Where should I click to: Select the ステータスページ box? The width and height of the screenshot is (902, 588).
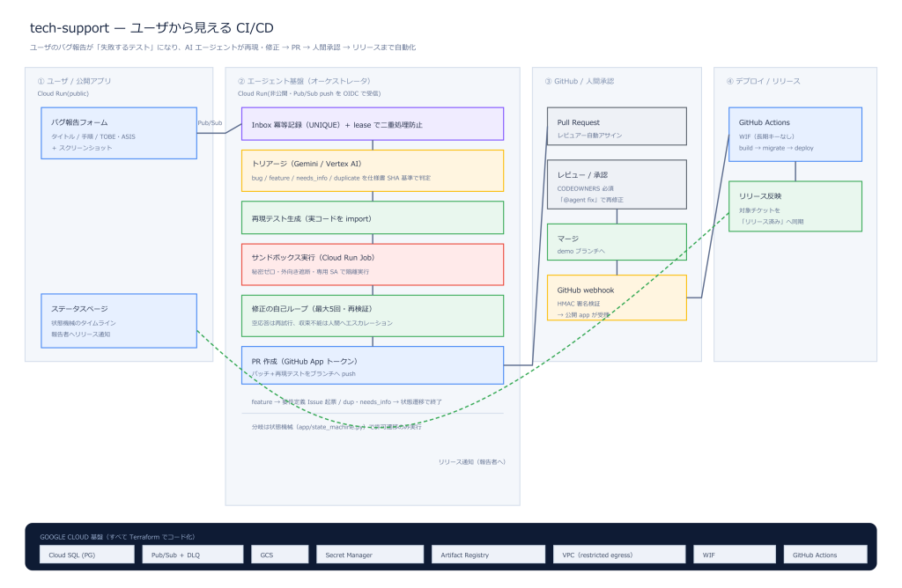pyautogui.click(x=119, y=320)
